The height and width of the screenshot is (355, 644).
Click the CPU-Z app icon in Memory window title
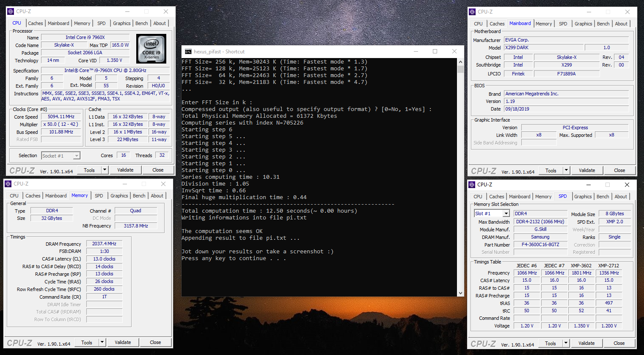point(8,184)
